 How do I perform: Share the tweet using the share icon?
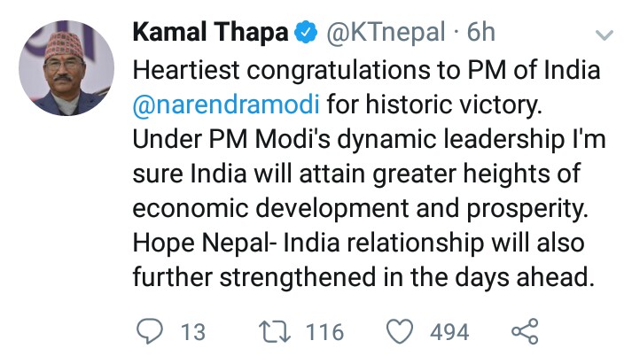(525, 332)
